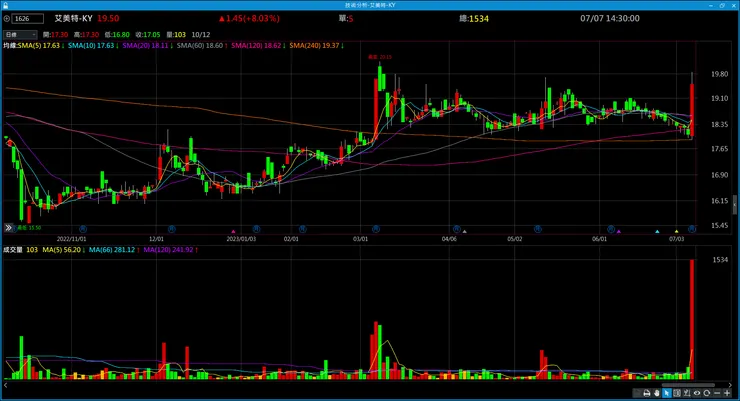Screen dimensions: 740x401
Task: Click the yellow triangle marker at 07/03
Action: pos(676,232)
